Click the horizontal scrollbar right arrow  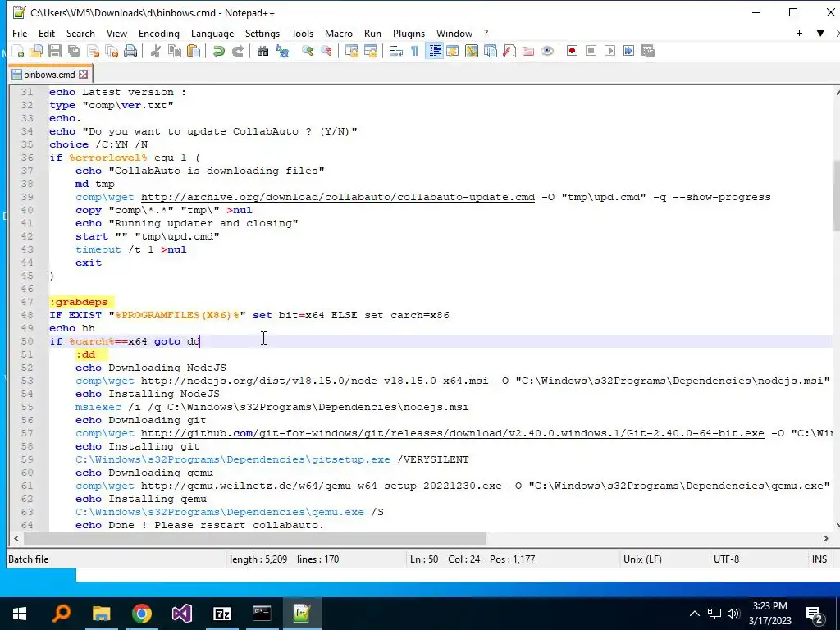click(x=825, y=538)
